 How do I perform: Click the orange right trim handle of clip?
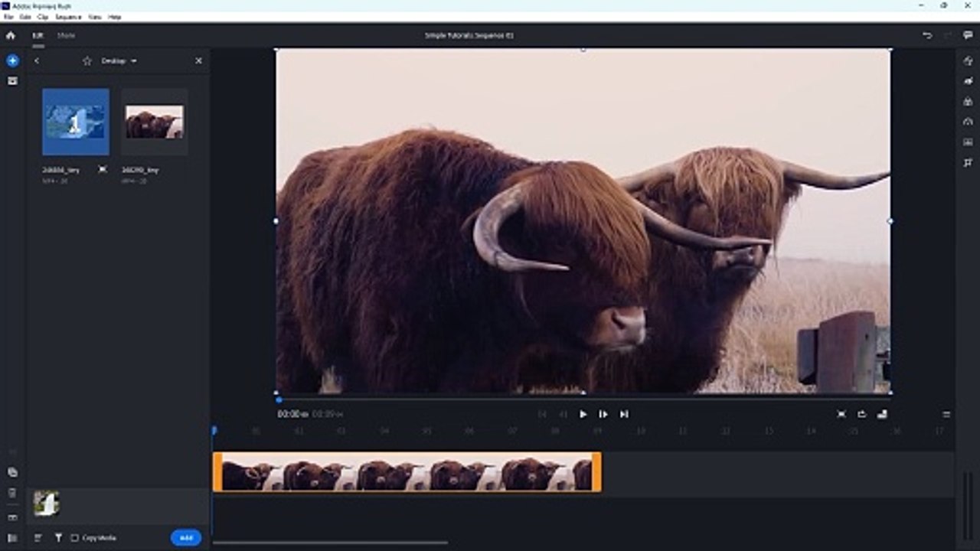pyautogui.click(x=597, y=472)
